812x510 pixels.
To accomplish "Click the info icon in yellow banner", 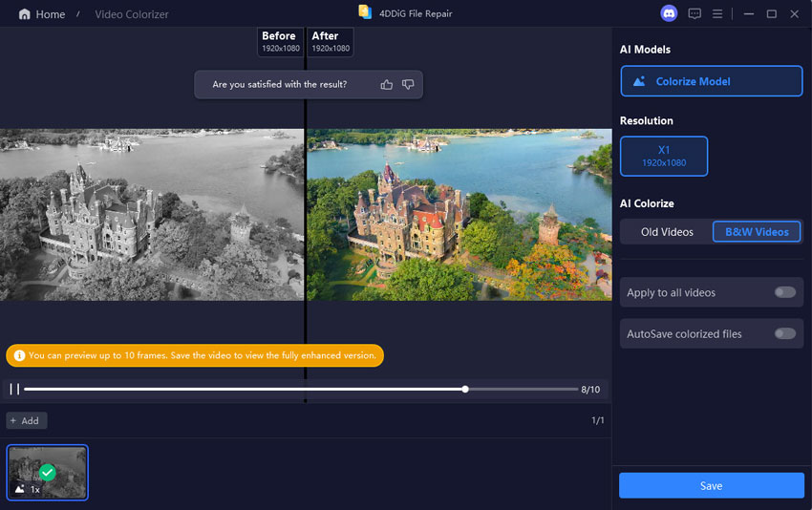I will tap(19, 355).
